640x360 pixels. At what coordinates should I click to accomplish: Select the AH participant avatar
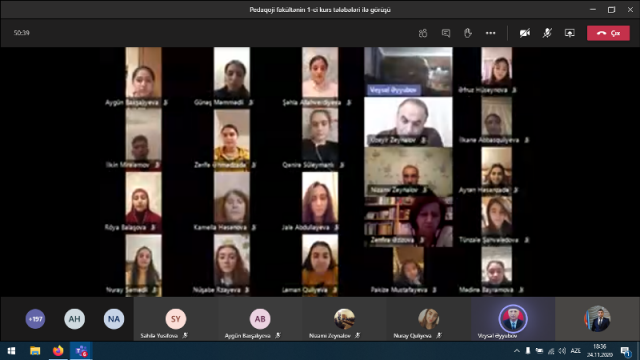click(x=74, y=319)
